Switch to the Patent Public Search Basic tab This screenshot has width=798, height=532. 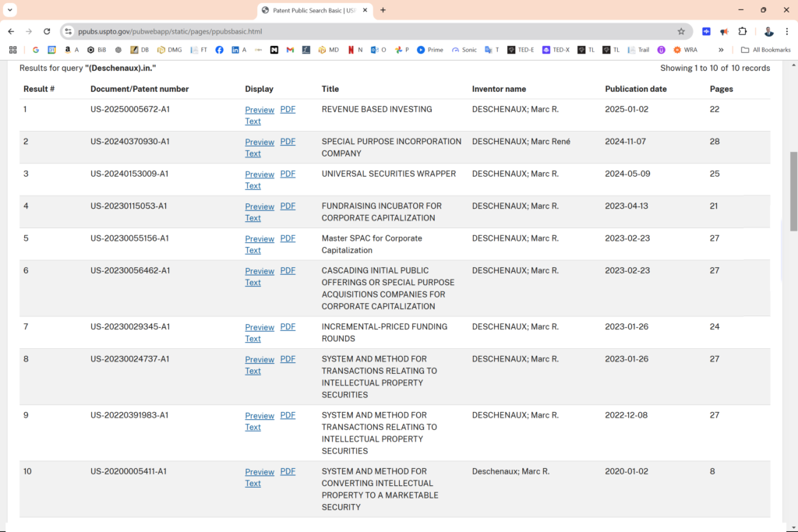[314, 10]
